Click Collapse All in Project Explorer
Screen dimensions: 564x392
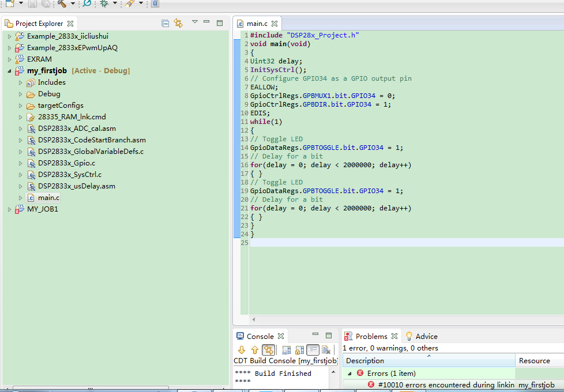tap(166, 24)
